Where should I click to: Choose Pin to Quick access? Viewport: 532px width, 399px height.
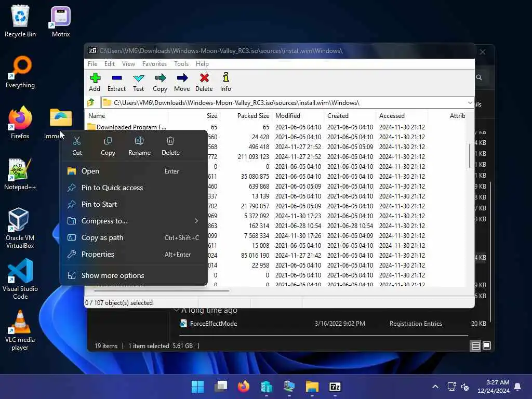click(x=134, y=188)
